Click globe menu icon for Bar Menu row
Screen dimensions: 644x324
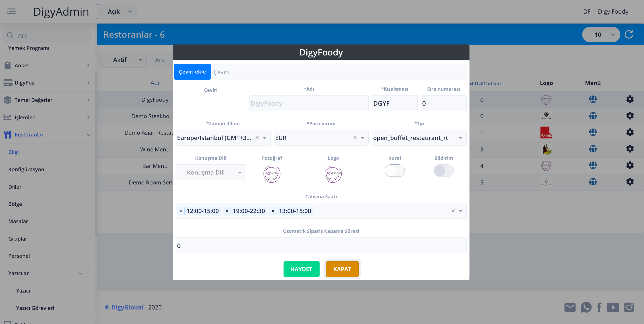coord(593,166)
